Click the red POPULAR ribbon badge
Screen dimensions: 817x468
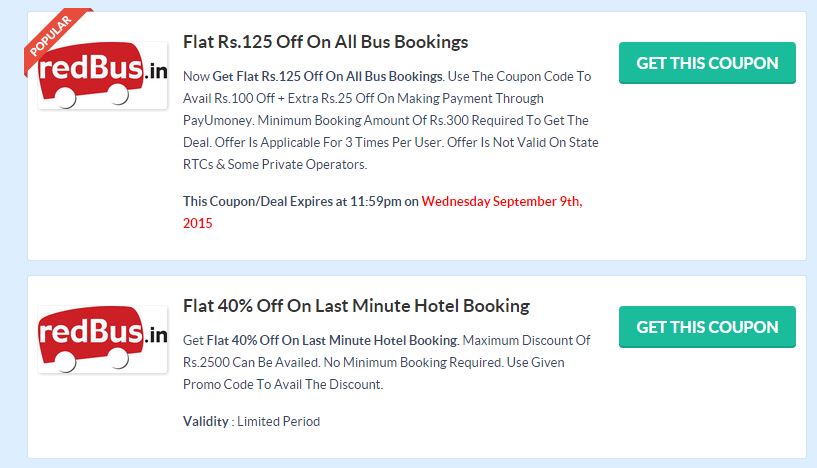tap(56, 34)
